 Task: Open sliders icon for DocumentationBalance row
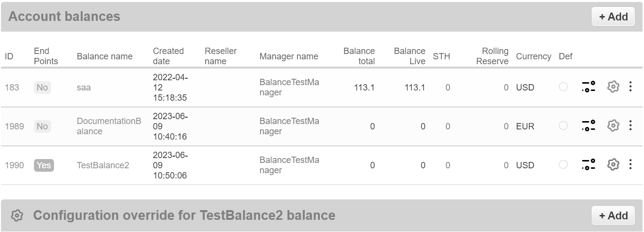point(589,126)
